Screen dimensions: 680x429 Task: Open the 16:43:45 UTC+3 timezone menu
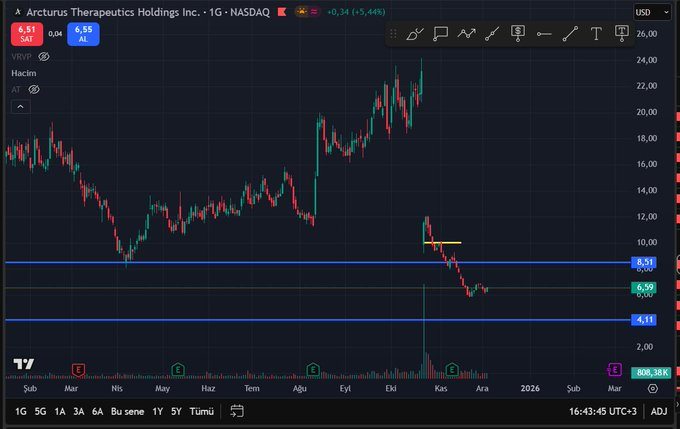[x=602, y=411]
